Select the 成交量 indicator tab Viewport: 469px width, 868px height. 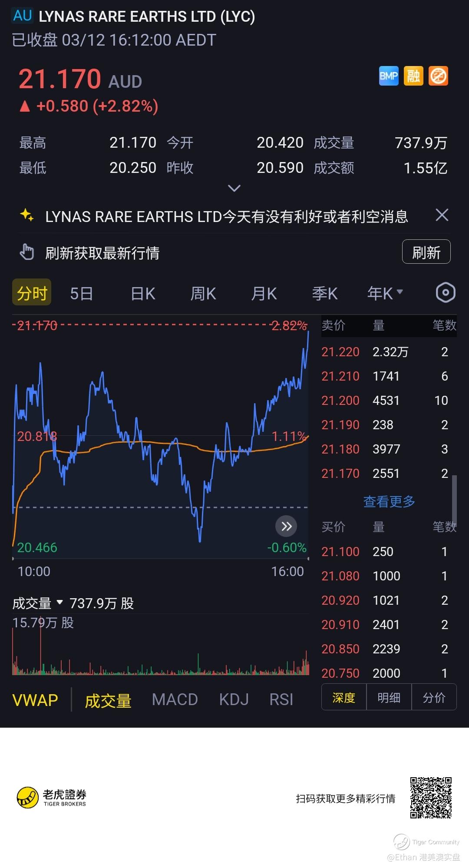(108, 700)
